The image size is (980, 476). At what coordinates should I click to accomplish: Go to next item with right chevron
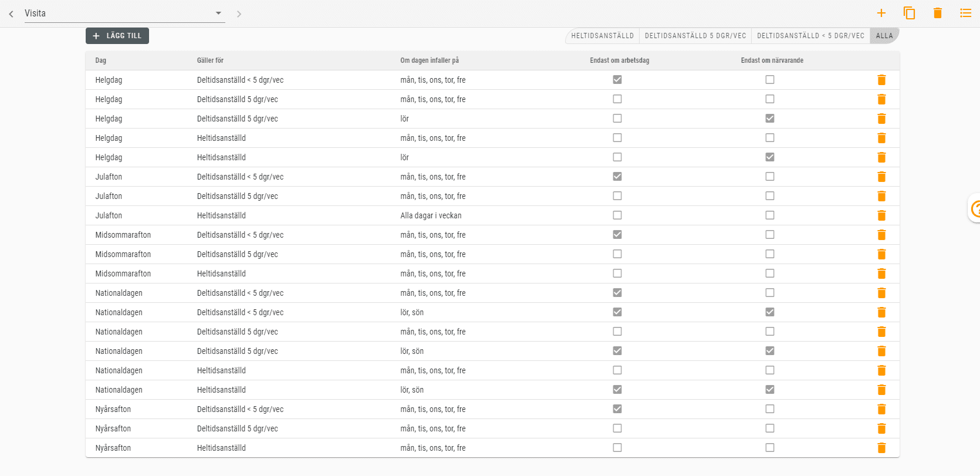(x=239, y=13)
